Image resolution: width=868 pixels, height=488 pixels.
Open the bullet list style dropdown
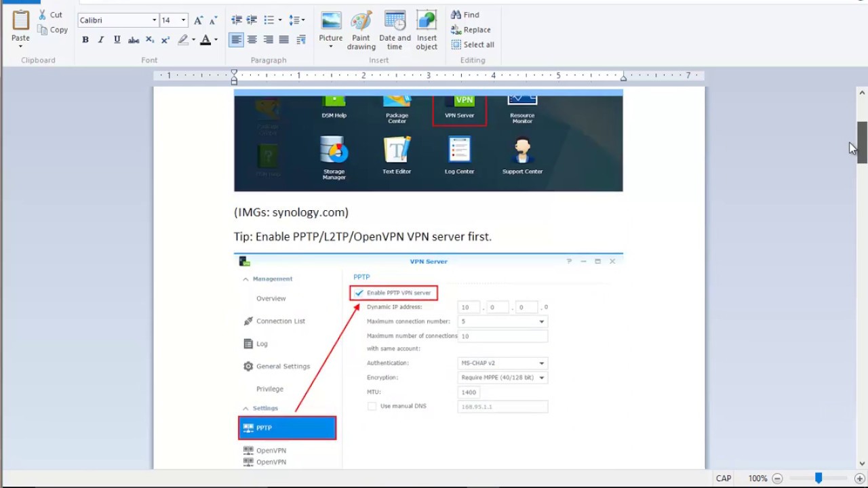pyautogui.click(x=279, y=20)
